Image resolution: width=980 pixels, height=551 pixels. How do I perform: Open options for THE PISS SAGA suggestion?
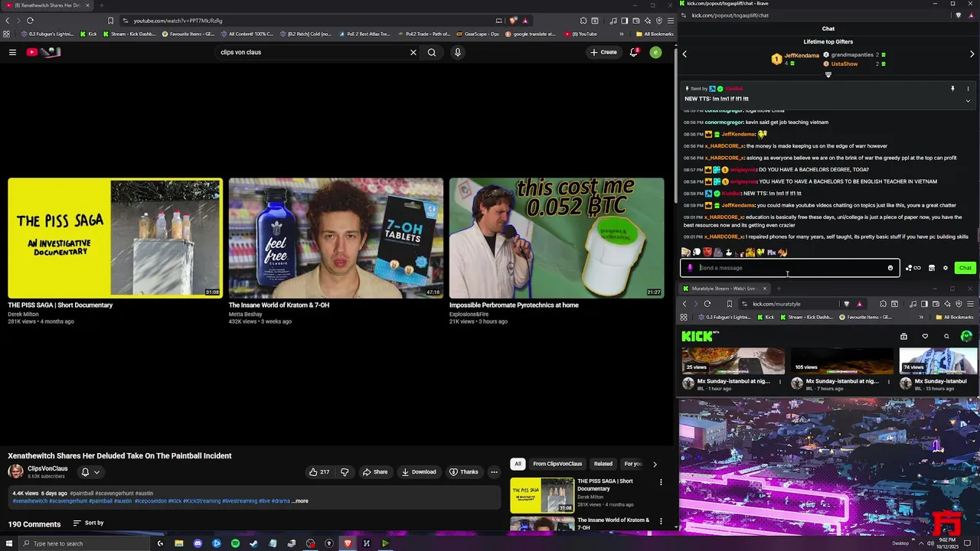coord(661,482)
